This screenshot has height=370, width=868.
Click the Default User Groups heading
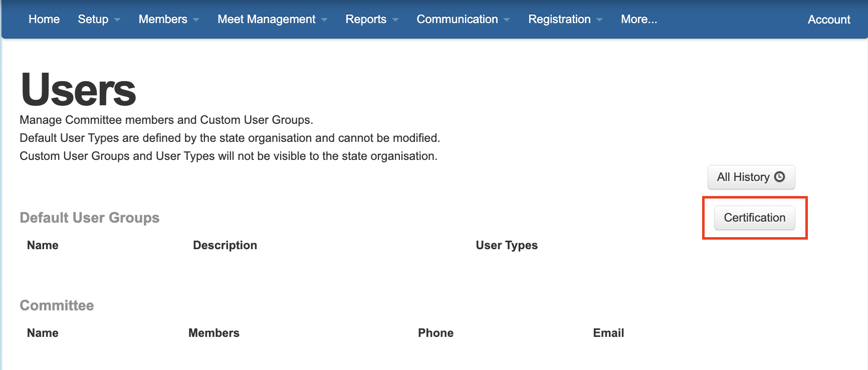tap(90, 218)
